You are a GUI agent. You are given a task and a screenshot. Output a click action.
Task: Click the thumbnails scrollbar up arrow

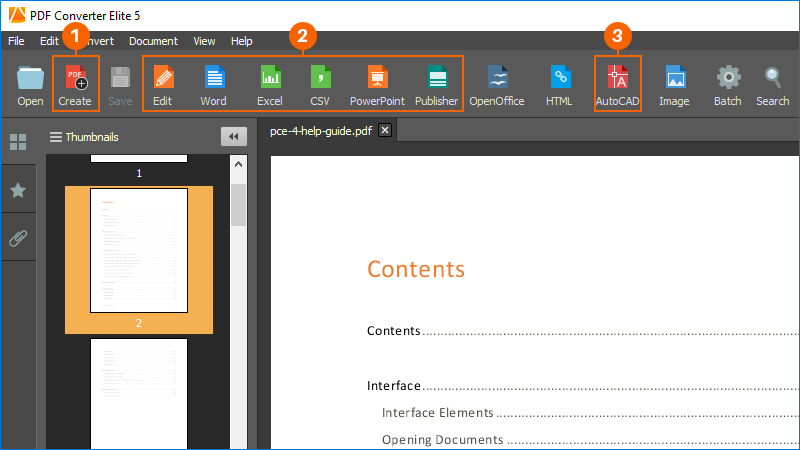click(238, 164)
